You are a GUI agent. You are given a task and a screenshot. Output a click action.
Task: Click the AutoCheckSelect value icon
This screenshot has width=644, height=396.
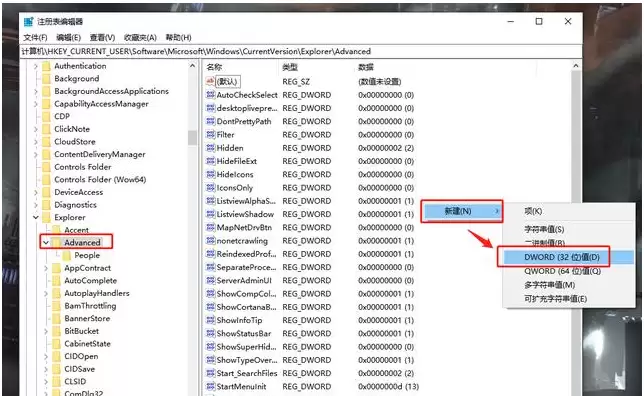click(x=210, y=95)
